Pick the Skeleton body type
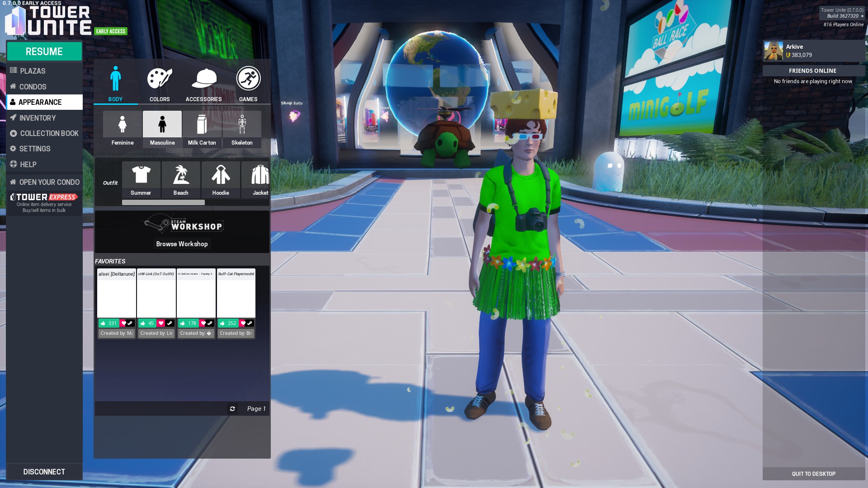 pyautogui.click(x=242, y=129)
